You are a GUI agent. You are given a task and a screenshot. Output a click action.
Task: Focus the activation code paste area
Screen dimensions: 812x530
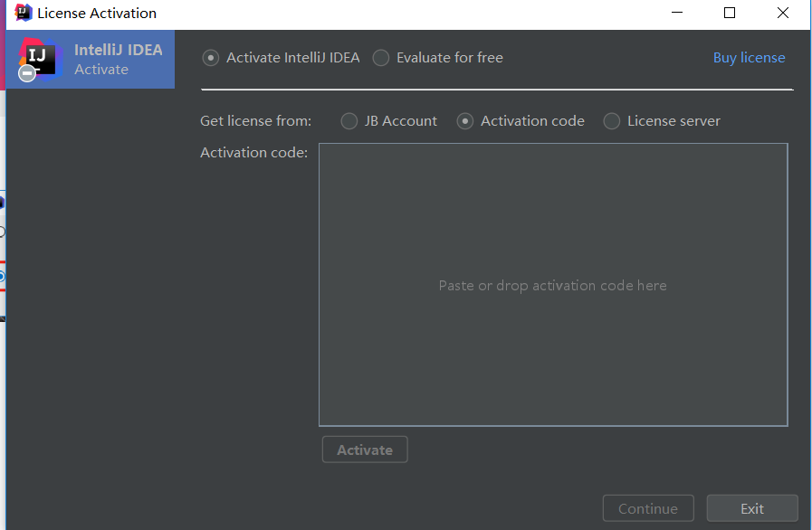pyautogui.click(x=553, y=285)
